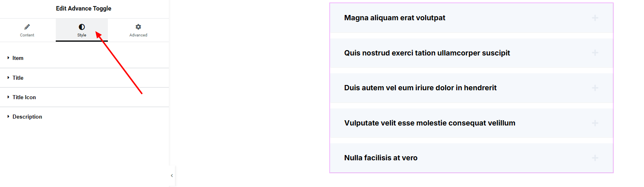
Task: Click plus icon on Nulla facilisis row
Action: [595, 158]
